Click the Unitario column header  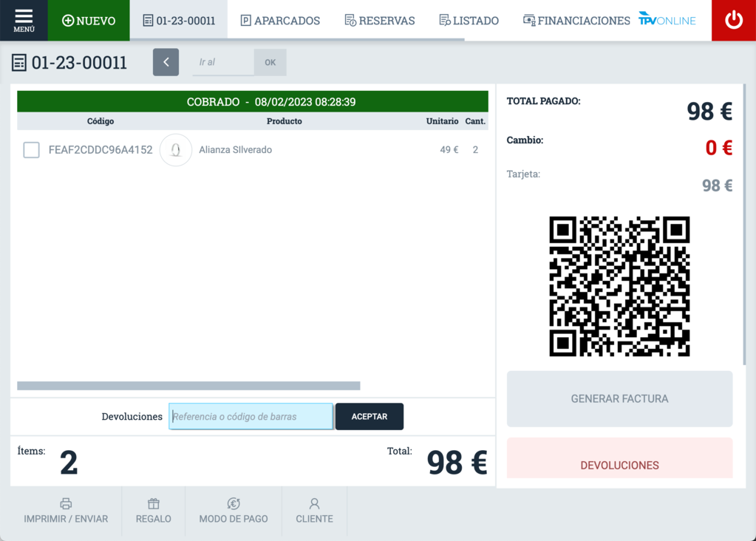tap(442, 121)
